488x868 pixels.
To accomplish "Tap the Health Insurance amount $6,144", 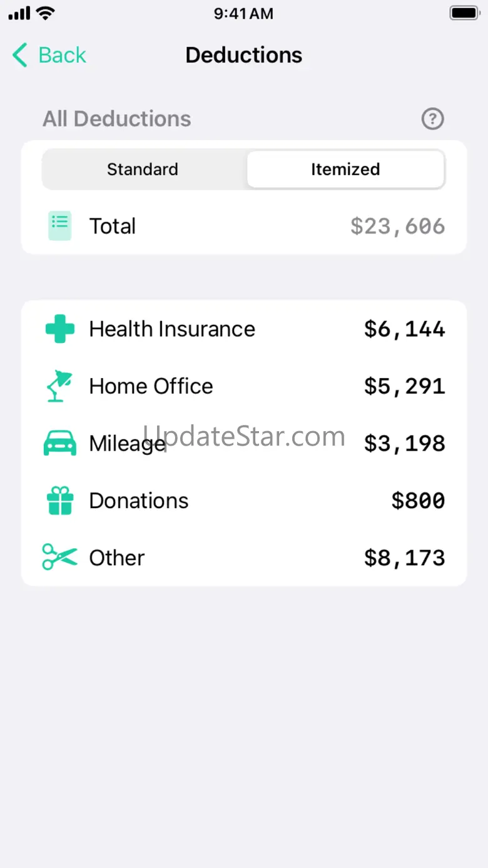I will pyautogui.click(x=404, y=329).
